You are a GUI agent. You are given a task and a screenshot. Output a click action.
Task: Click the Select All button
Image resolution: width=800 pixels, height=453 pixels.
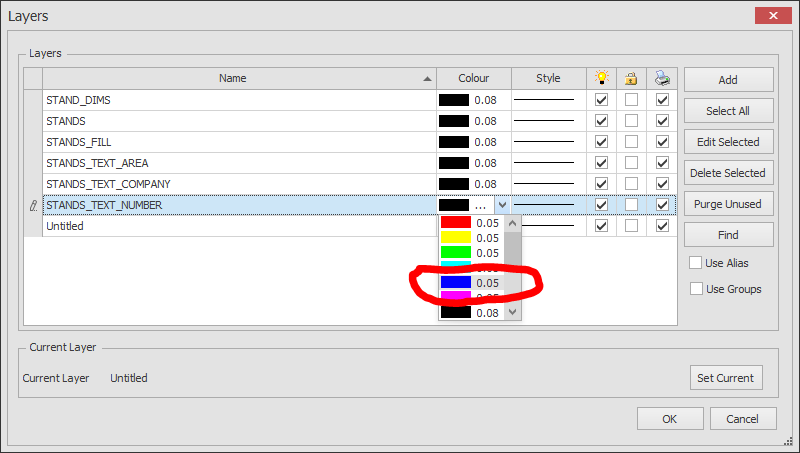point(729,111)
